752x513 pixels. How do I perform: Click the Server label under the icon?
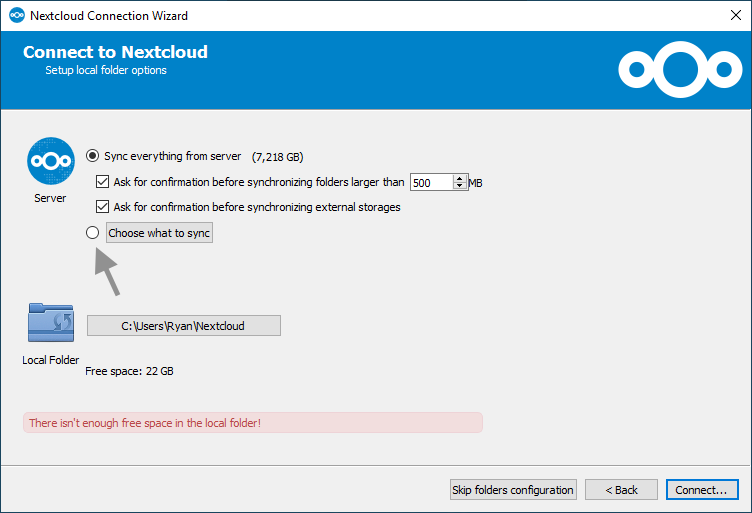(50, 198)
